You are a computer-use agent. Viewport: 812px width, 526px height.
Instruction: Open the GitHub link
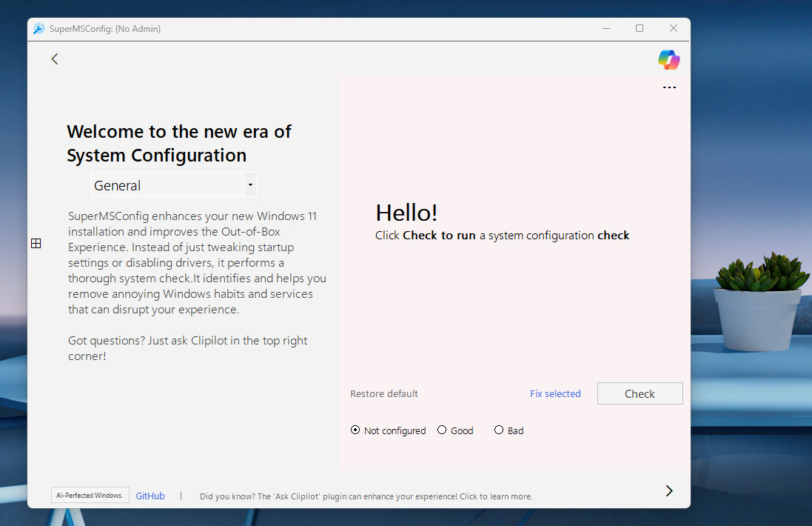click(x=150, y=496)
